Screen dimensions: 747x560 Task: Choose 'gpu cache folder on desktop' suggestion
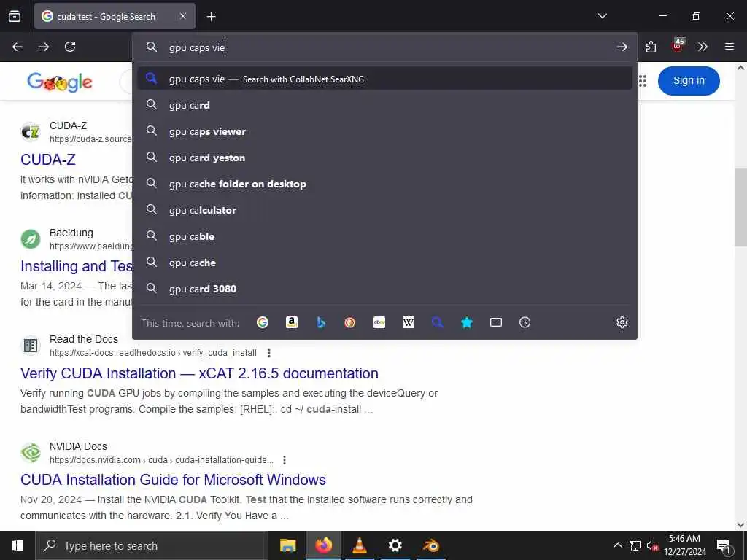coord(385,184)
